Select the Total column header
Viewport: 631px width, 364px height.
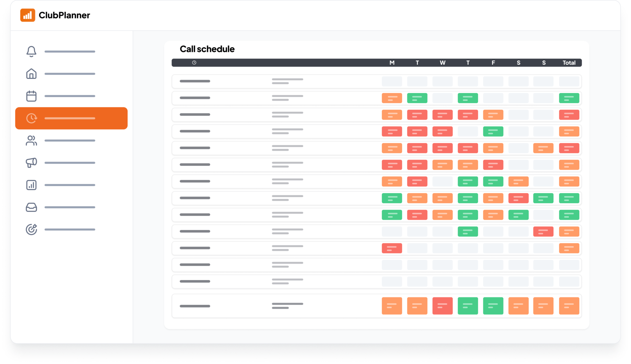click(x=569, y=63)
